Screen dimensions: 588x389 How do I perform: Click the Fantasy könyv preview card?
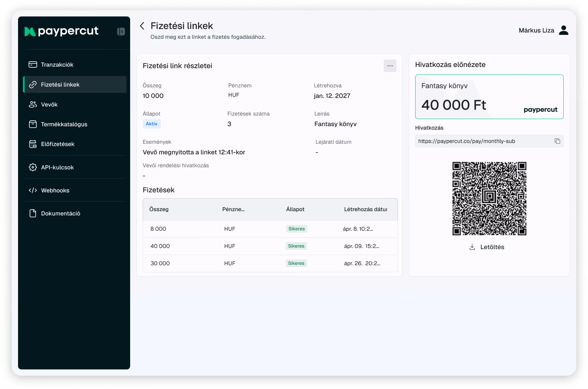tap(489, 97)
